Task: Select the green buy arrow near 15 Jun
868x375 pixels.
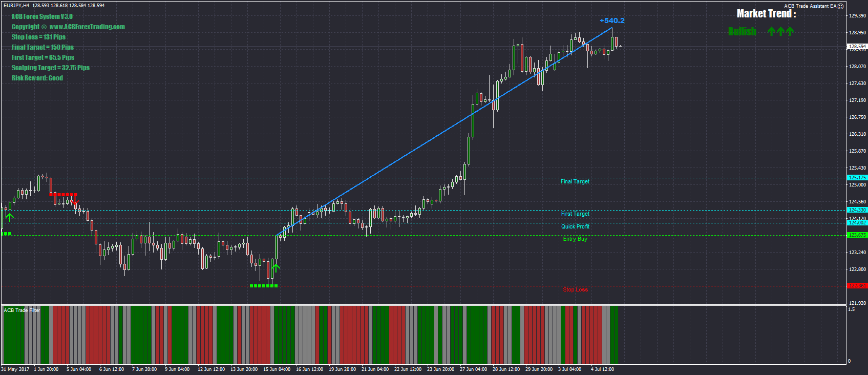Action: click(x=276, y=267)
